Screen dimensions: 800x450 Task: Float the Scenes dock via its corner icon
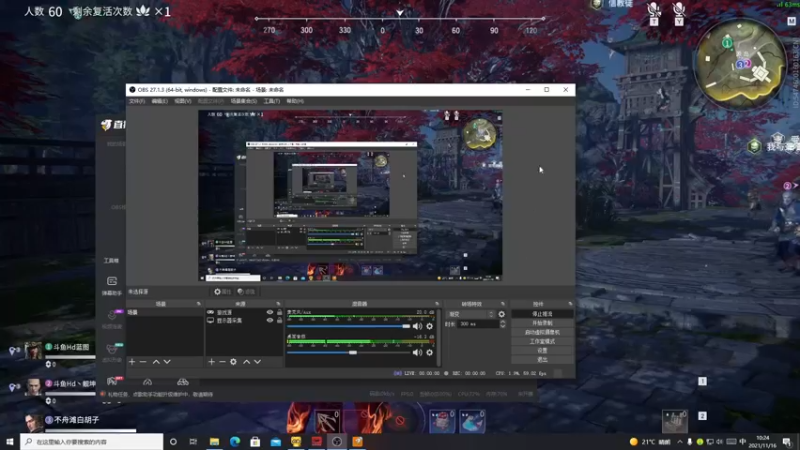(x=198, y=304)
